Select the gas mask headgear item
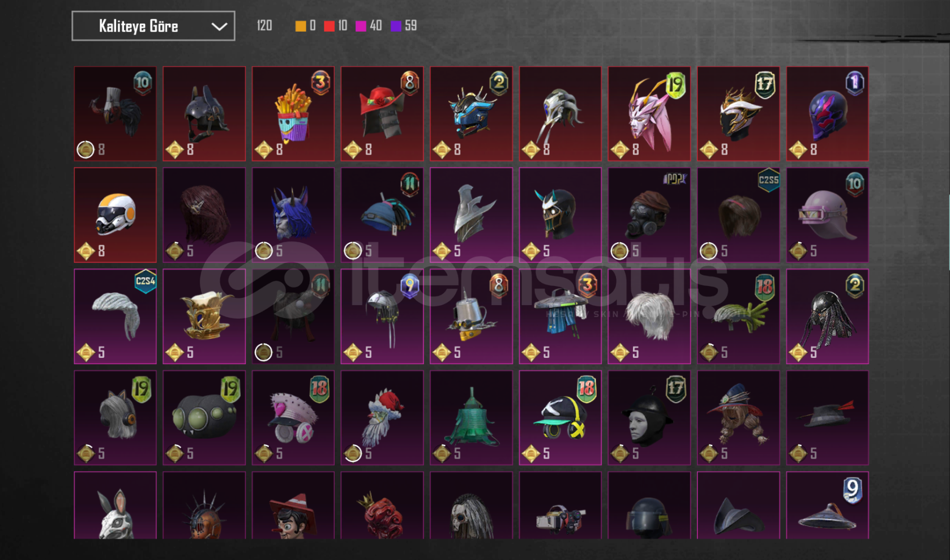Screen dimensions: 950x560 [649, 215]
